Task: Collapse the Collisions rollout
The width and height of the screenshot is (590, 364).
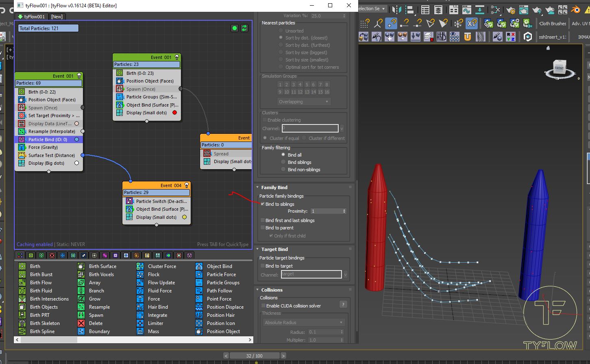Action: point(272,290)
